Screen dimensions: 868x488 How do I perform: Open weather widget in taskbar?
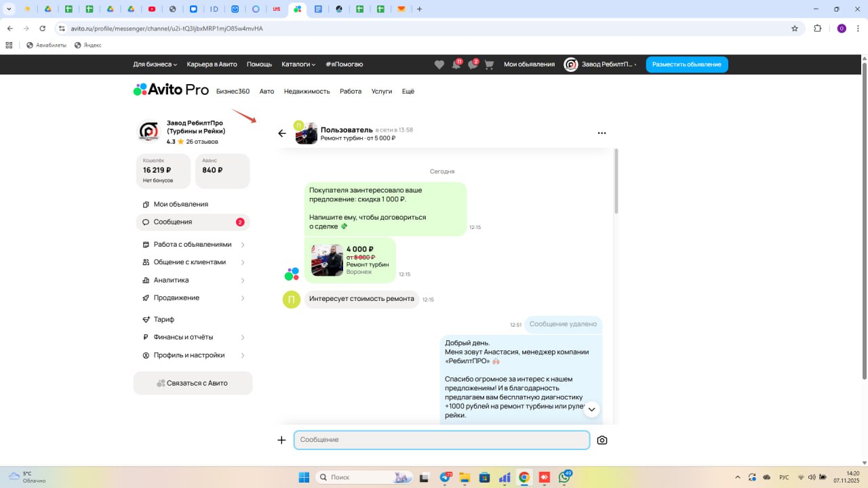point(27,477)
